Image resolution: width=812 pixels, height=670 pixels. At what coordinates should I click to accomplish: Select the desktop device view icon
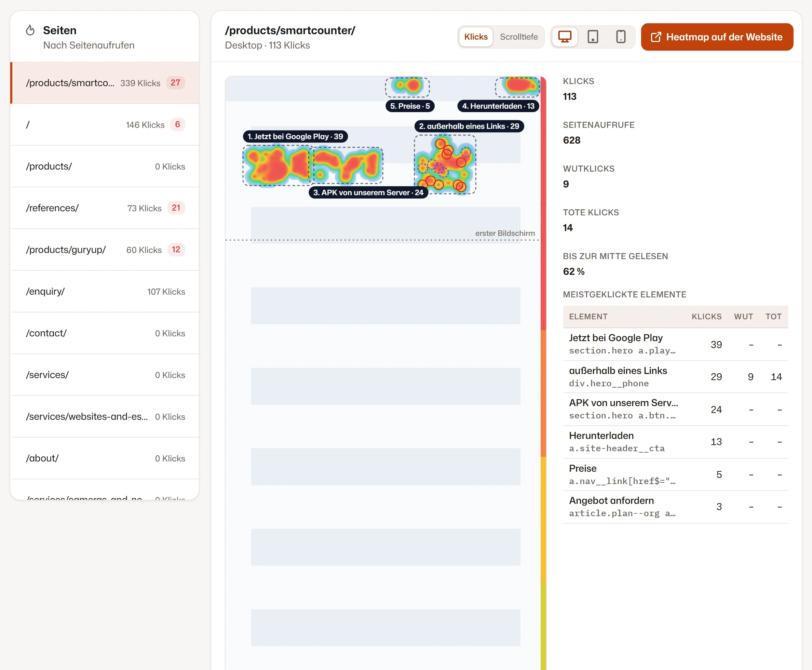point(565,37)
